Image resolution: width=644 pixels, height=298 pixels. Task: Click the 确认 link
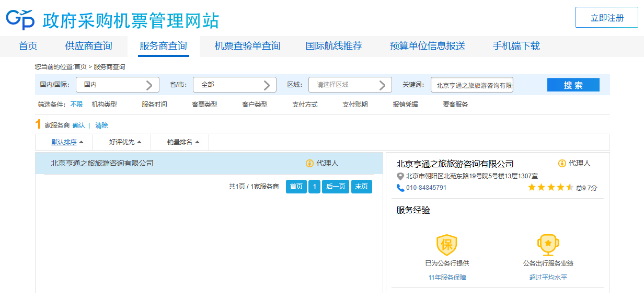point(78,125)
